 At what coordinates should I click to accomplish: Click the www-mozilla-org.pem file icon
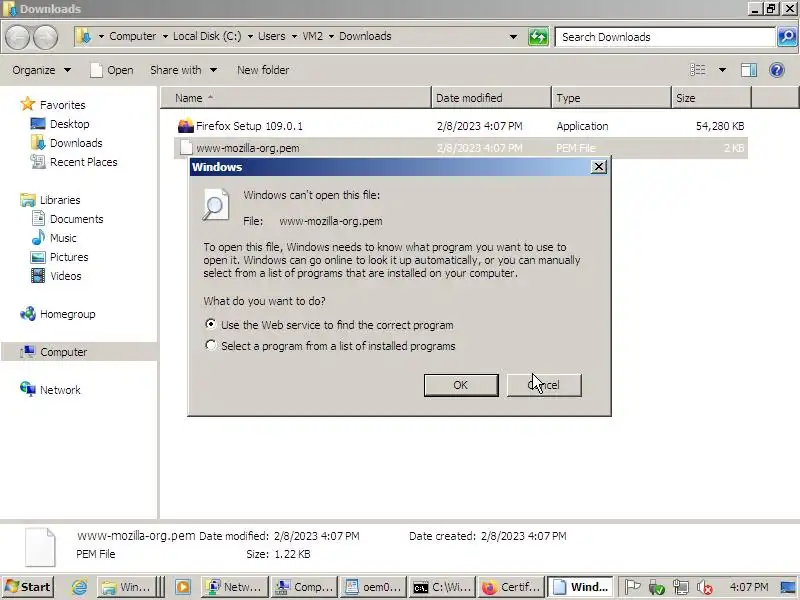187,148
